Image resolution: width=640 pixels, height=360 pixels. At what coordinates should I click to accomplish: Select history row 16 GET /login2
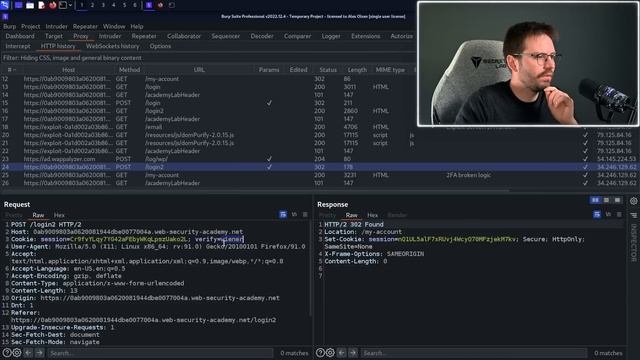[208, 111]
